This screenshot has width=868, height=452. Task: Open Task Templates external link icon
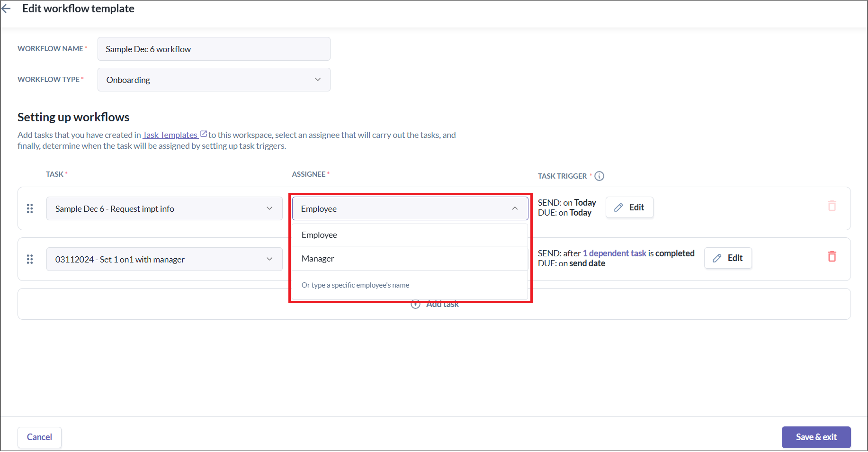(x=204, y=134)
